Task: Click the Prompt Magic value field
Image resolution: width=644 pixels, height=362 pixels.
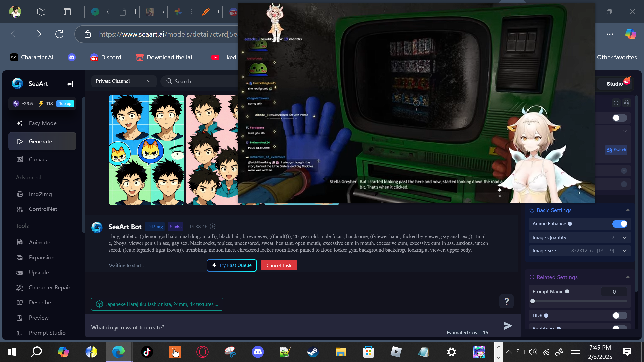Action: point(614,292)
